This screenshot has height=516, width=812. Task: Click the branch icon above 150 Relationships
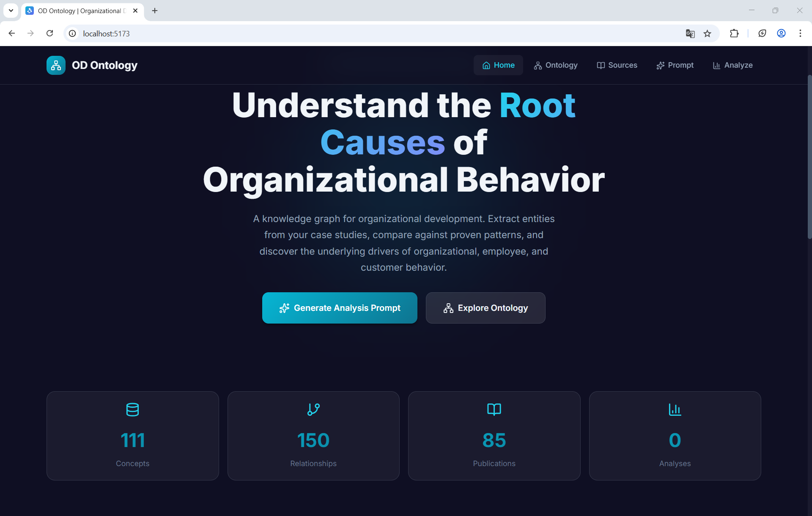(313, 409)
